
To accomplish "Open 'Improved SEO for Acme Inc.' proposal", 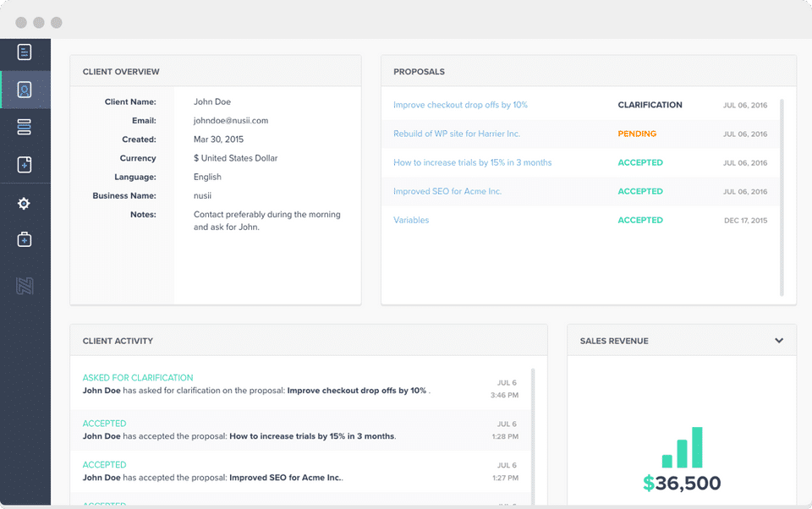I will click(x=447, y=191).
